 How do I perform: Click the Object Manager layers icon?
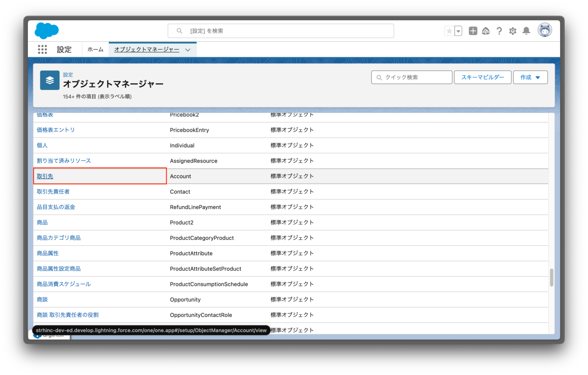point(50,80)
